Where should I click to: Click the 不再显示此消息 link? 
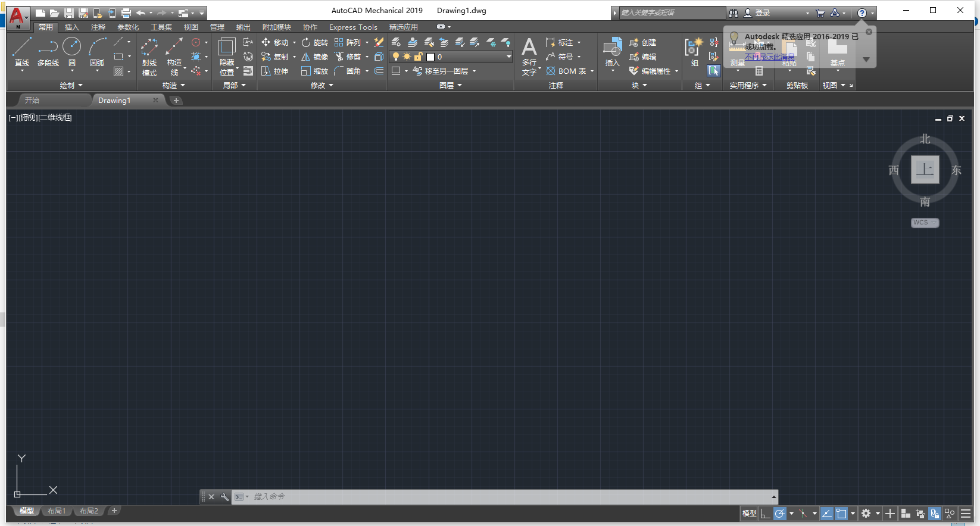click(769, 57)
